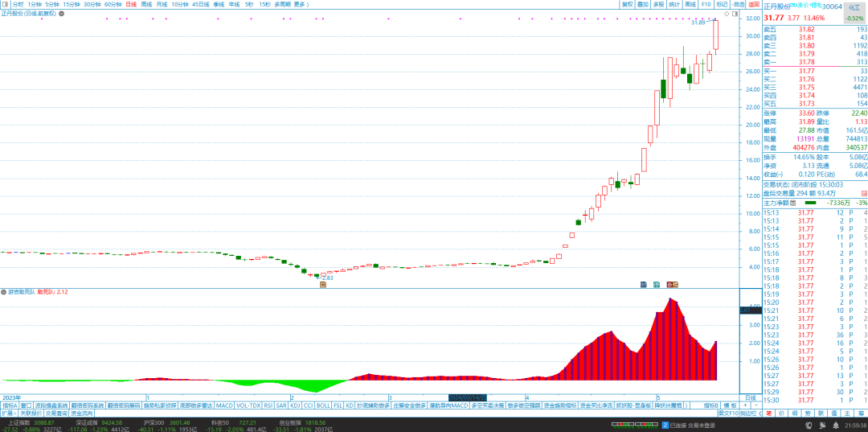Open the 指标B indicator group
This screenshot has height=432, width=868.
[x=711, y=405]
